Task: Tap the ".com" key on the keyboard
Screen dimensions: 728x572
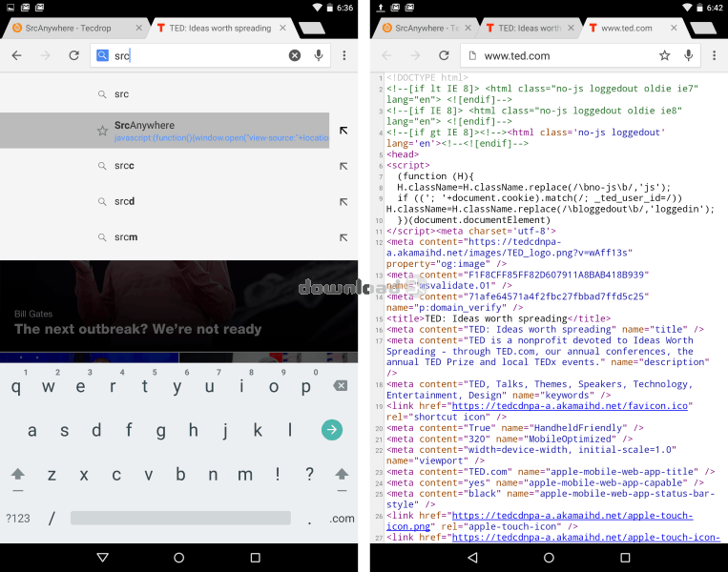Action: (341, 519)
